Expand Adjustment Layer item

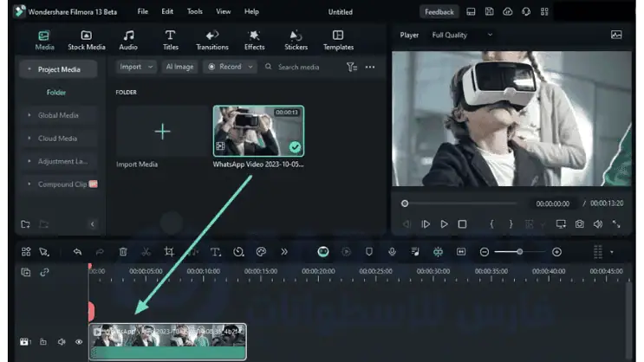29,161
